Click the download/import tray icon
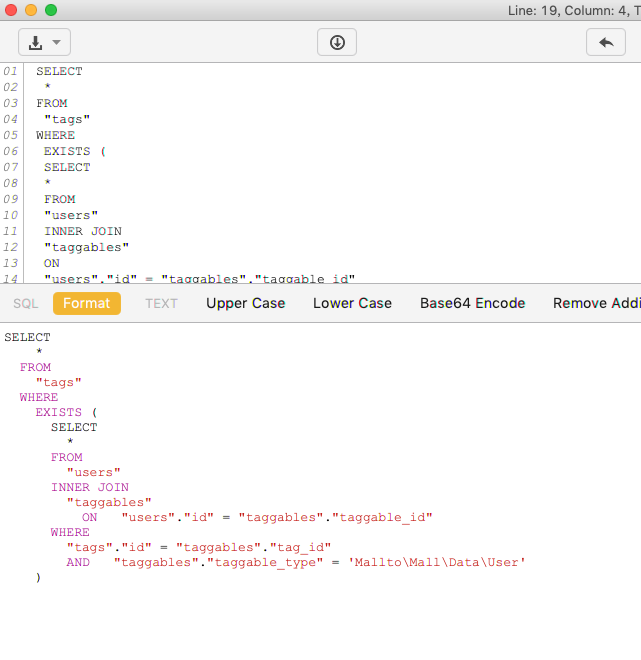This screenshot has height=660, width=641. tap(35, 43)
